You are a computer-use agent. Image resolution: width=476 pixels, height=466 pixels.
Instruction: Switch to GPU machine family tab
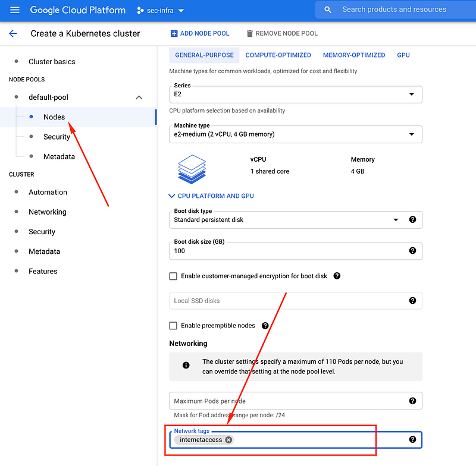coord(403,55)
